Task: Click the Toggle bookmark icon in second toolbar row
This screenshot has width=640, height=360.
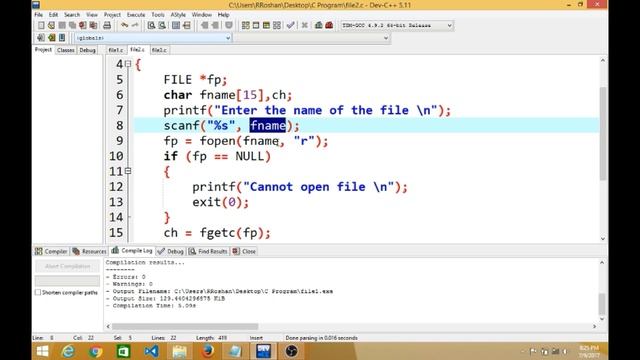Action: click(x=51, y=38)
